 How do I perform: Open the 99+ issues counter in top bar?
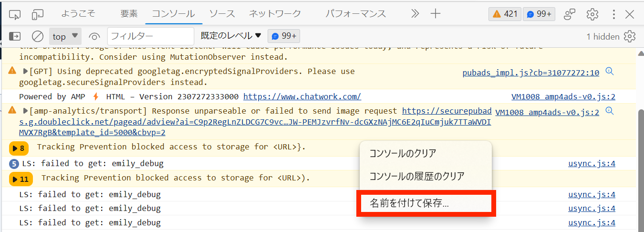539,14
